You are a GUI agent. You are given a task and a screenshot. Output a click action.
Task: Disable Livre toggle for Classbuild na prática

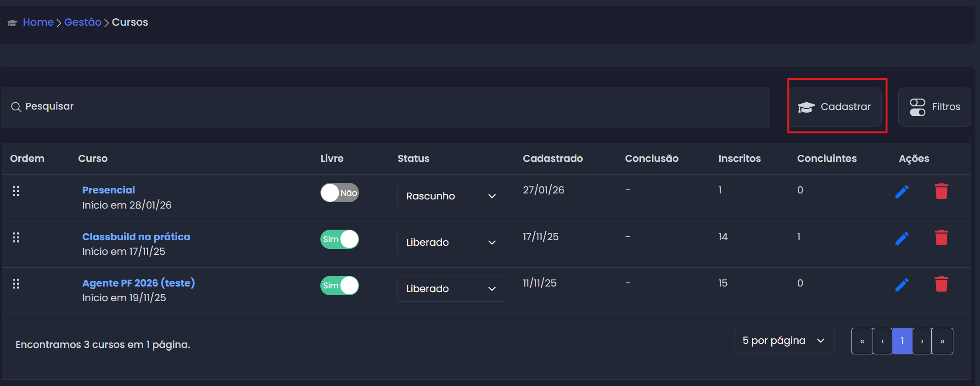pyautogui.click(x=340, y=239)
